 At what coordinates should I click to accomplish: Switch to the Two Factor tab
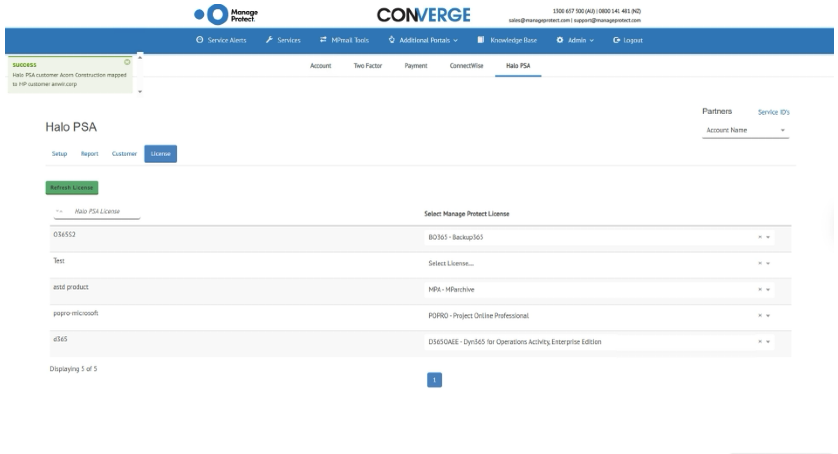[368, 66]
